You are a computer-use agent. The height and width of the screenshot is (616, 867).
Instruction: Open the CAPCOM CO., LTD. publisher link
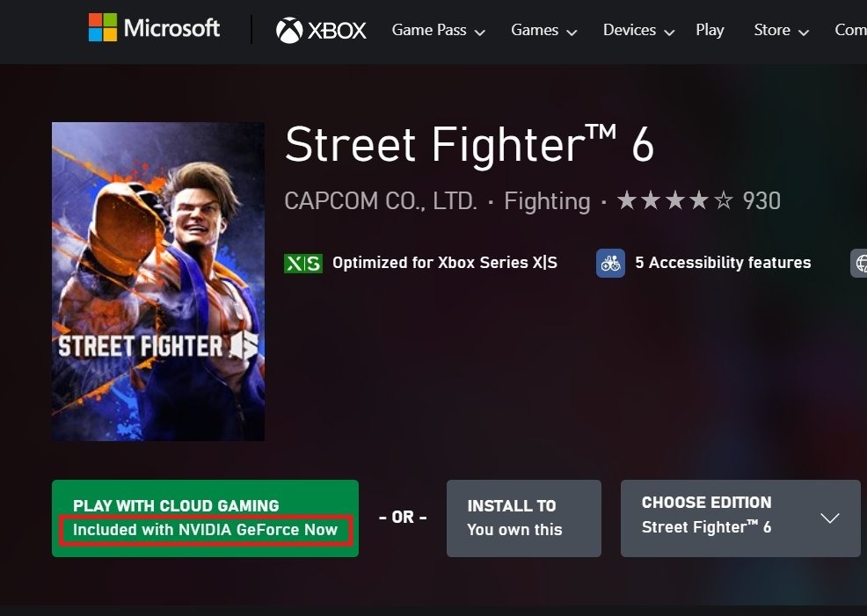coord(381,201)
